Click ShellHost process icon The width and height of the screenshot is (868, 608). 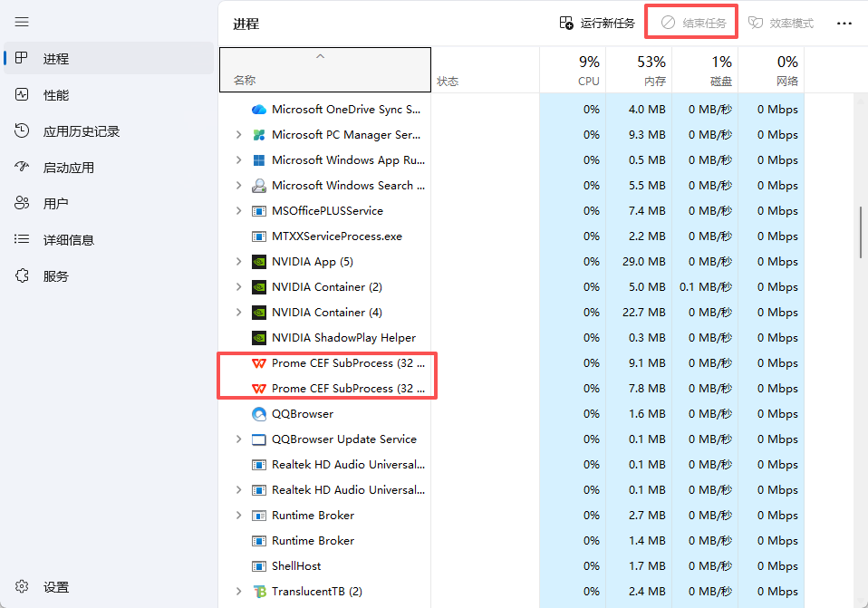(258, 566)
